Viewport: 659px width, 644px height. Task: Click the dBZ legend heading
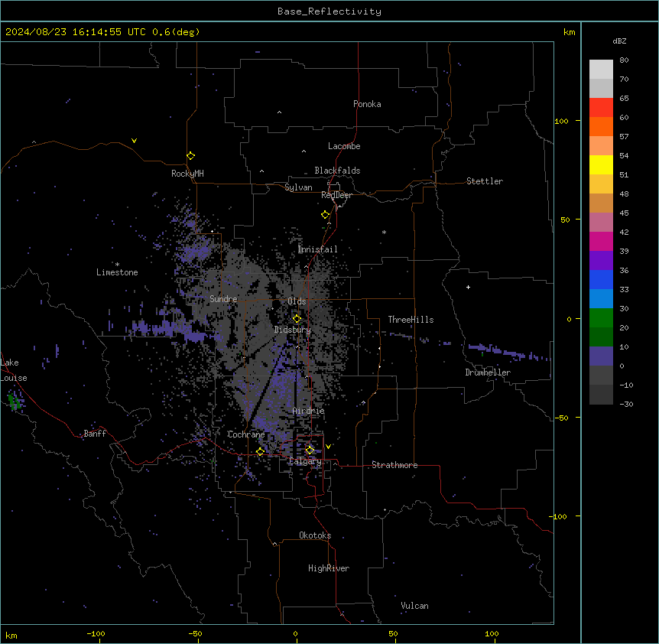(619, 41)
